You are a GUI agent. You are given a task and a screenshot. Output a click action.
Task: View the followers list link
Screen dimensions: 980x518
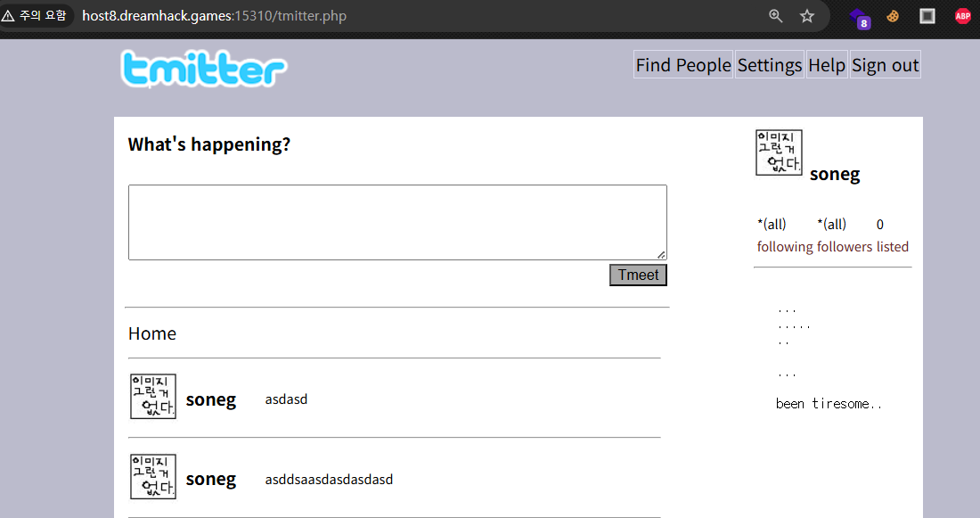(x=845, y=247)
